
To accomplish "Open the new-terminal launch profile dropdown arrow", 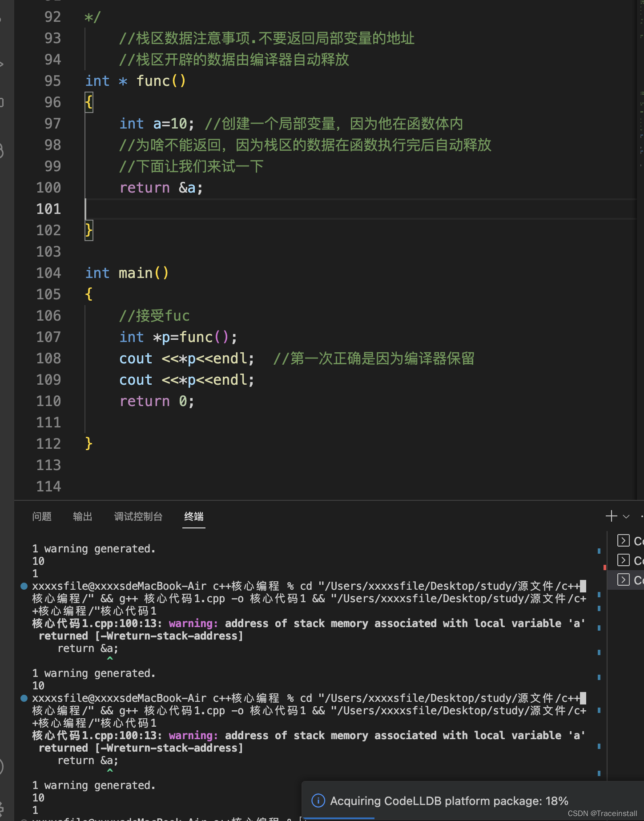I will tap(626, 516).
